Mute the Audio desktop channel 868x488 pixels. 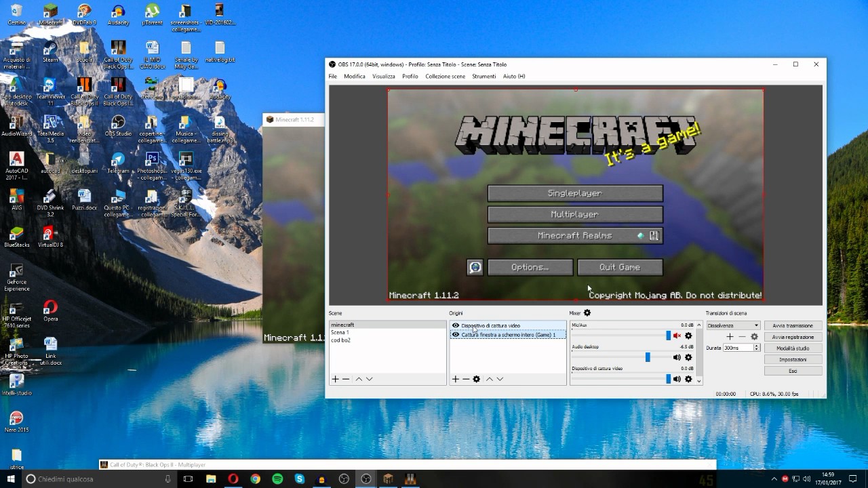click(677, 357)
